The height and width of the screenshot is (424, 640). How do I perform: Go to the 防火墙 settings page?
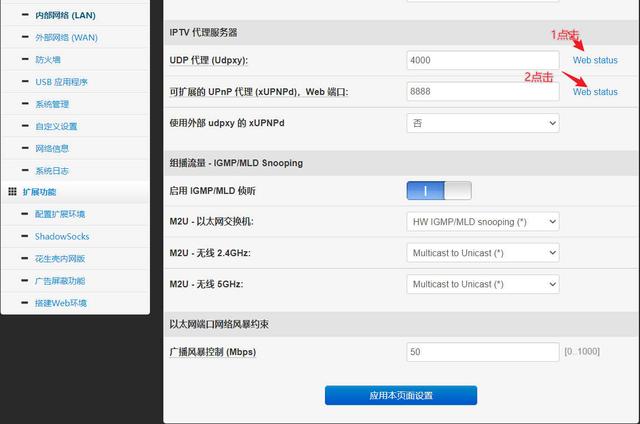point(48,59)
